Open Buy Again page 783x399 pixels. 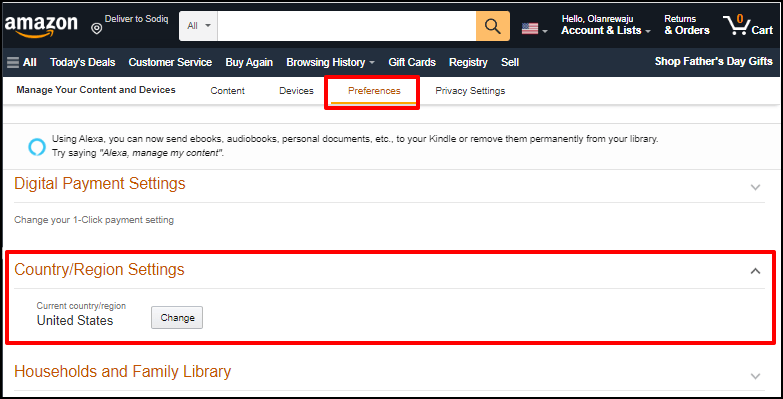click(249, 62)
